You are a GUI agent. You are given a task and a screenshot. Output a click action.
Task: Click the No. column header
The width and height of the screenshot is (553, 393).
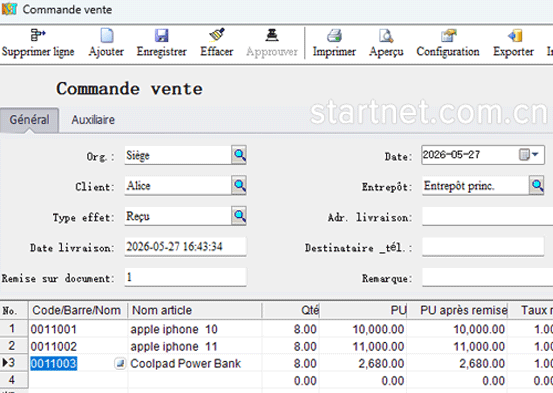click(14, 310)
